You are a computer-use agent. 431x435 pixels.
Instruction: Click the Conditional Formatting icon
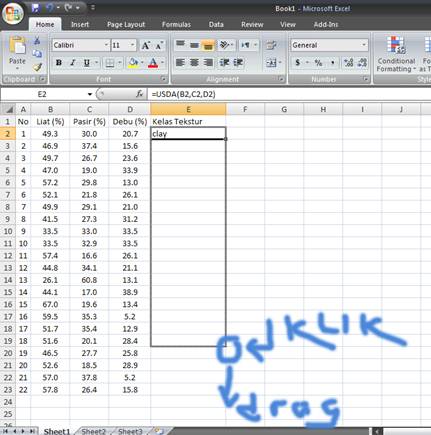tap(396, 54)
